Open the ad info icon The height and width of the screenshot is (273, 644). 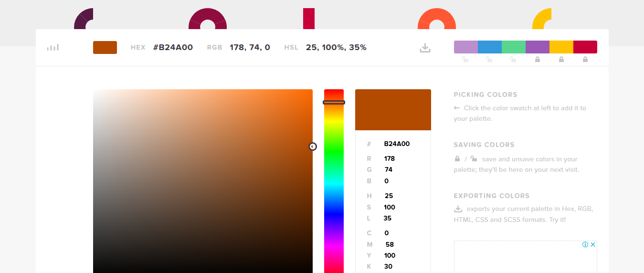click(x=585, y=244)
